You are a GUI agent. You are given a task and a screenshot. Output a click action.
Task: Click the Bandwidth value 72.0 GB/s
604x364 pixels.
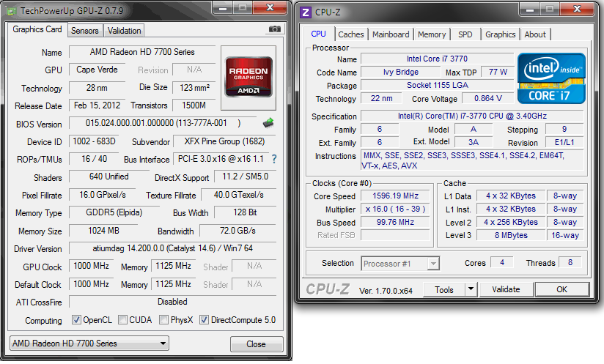click(237, 231)
